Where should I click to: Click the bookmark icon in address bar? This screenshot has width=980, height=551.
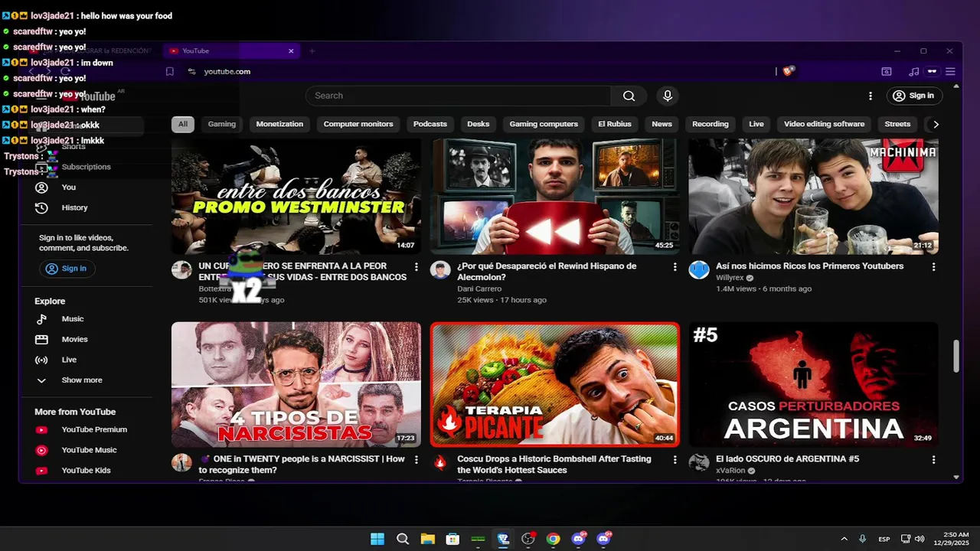tap(170, 71)
